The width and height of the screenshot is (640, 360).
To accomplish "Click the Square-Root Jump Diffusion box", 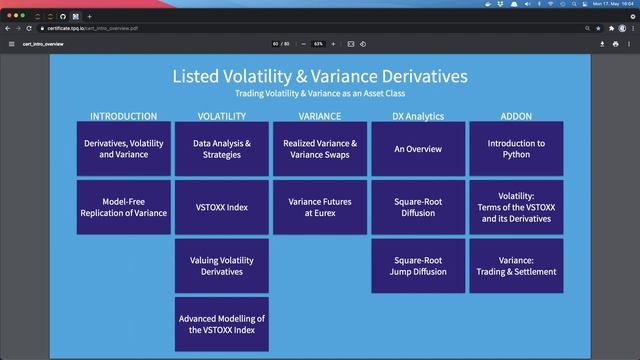I will click(x=418, y=266).
